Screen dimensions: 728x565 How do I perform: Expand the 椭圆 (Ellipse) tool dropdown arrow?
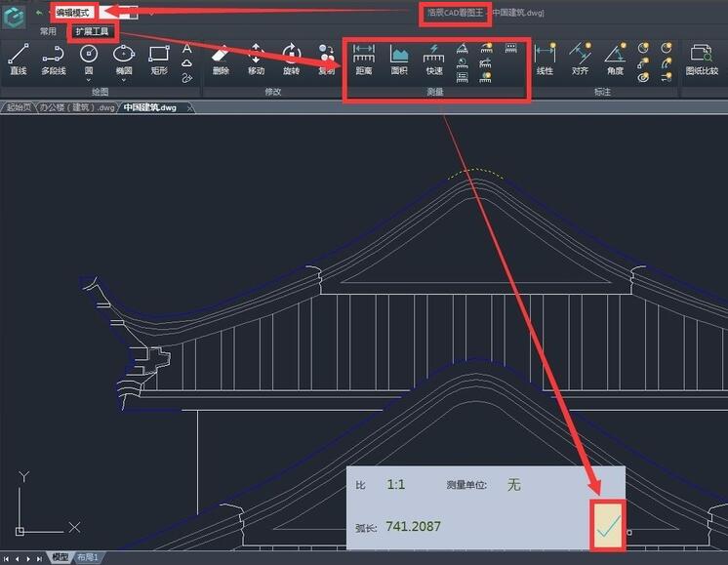(x=123, y=80)
